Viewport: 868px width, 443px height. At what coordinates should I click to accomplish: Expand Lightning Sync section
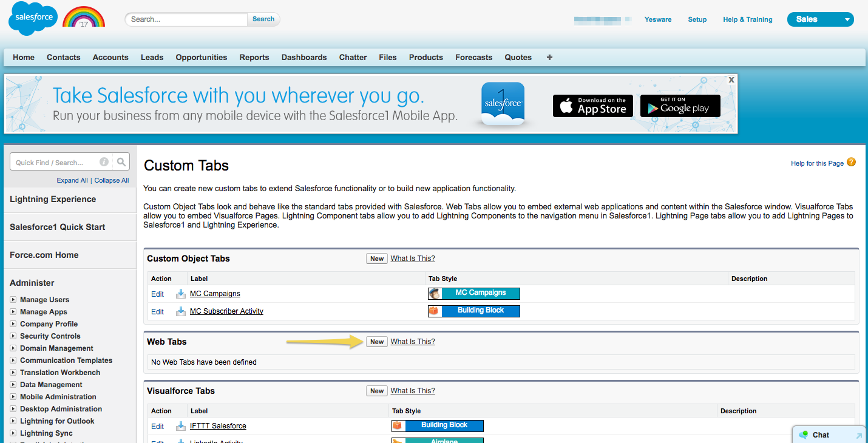click(x=13, y=433)
